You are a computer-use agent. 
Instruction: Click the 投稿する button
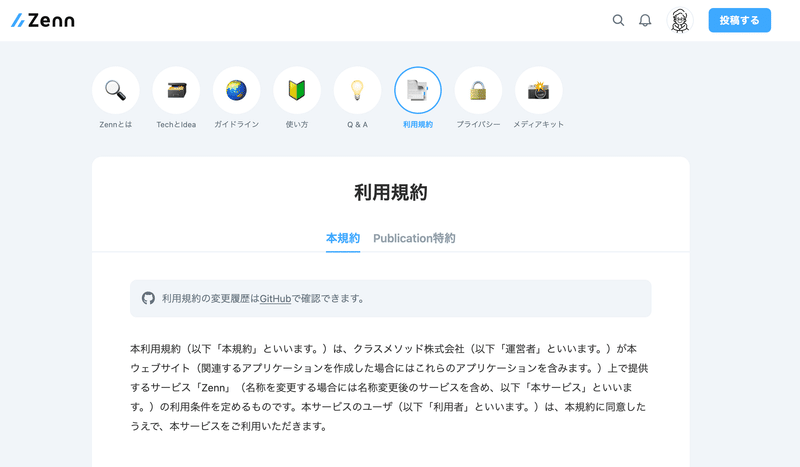pyautogui.click(x=739, y=20)
